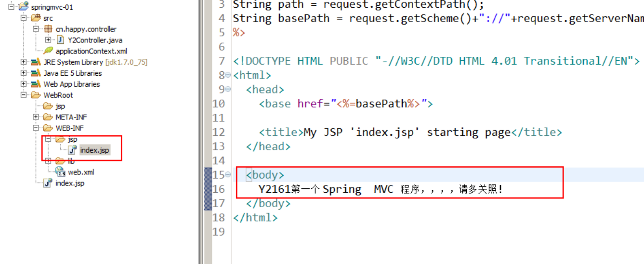Select the cn.happy.controller package

click(86, 29)
